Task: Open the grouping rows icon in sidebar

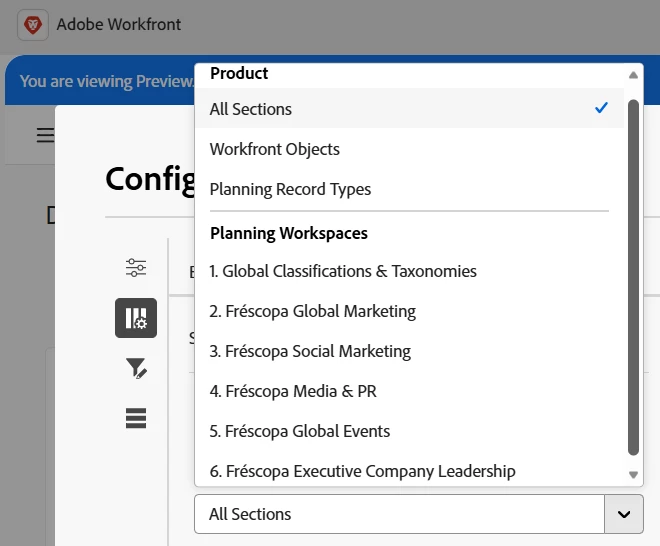Action: tap(136, 418)
